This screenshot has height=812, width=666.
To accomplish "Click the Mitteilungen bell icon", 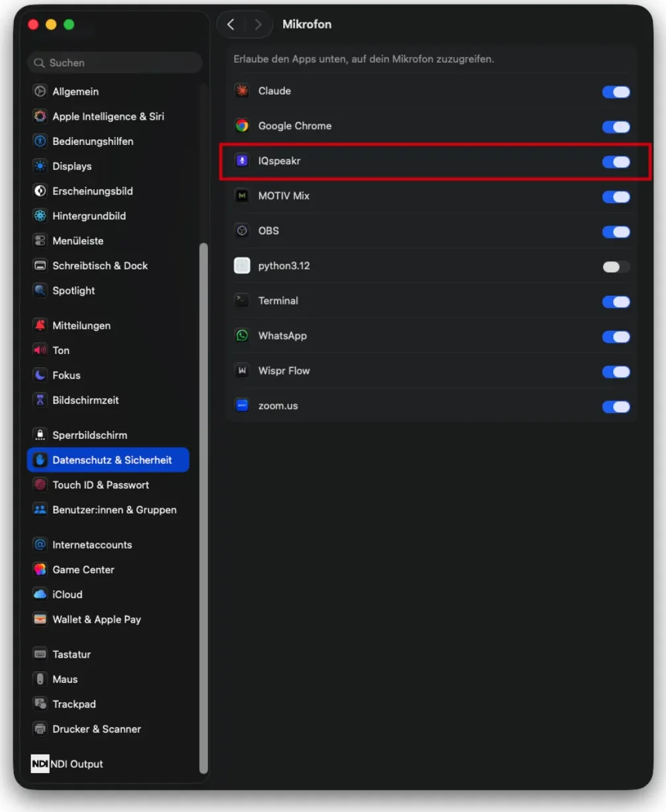I will click(40, 326).
